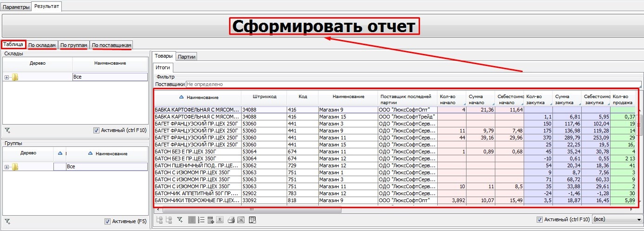This screenshot has height=231, width=644.
Task: Click the sigma totals icon
Action: [220, 220]
